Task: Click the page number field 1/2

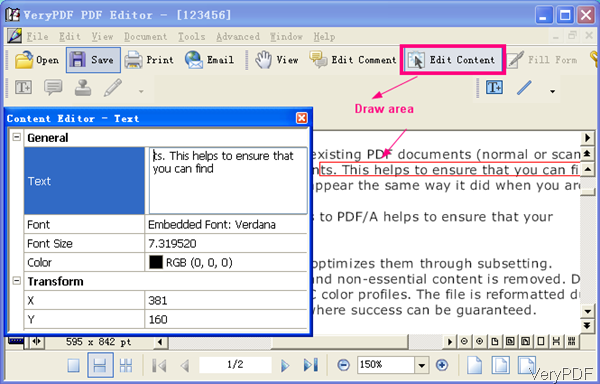Action: point(235,364)
